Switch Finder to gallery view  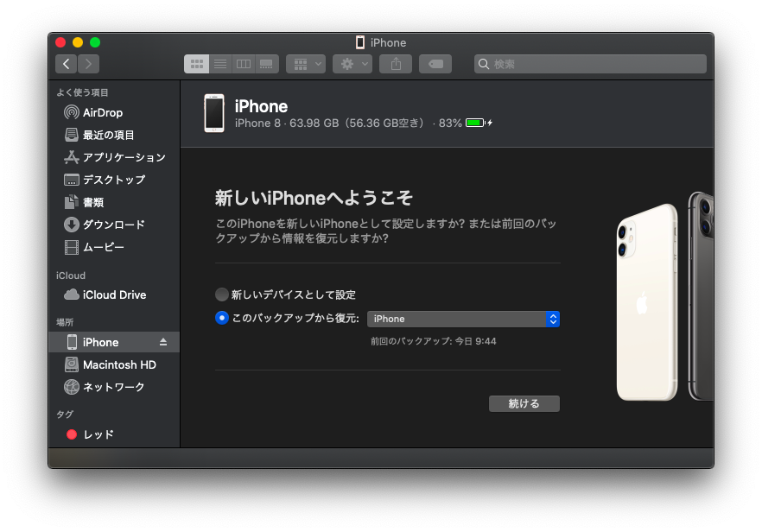pos(265,63)
